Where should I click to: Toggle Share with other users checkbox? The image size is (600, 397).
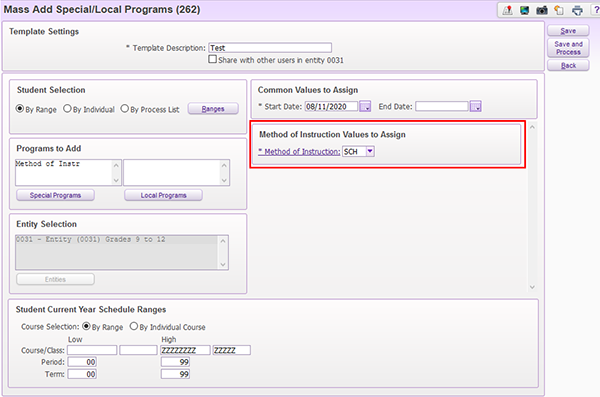(x=212, y=59)
